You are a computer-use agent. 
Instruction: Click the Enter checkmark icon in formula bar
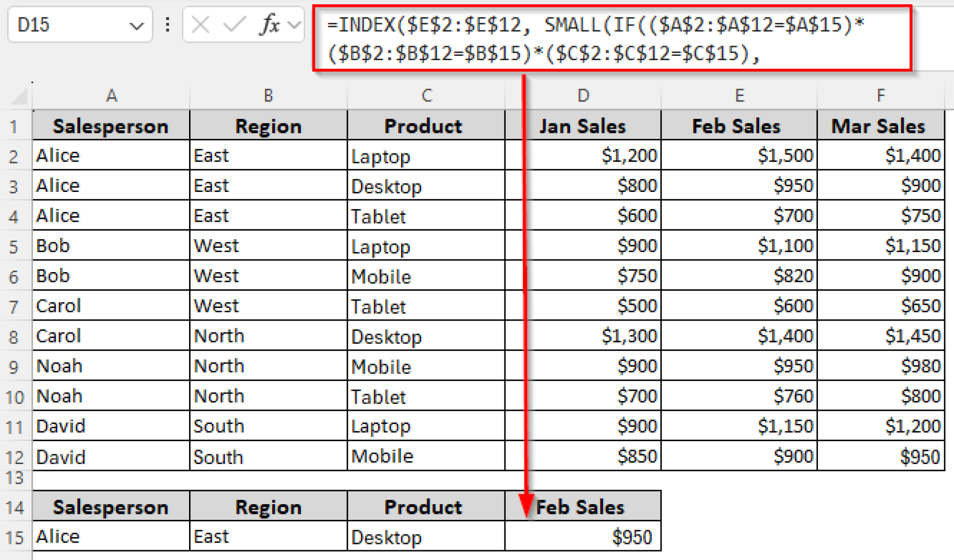point(235,24)
